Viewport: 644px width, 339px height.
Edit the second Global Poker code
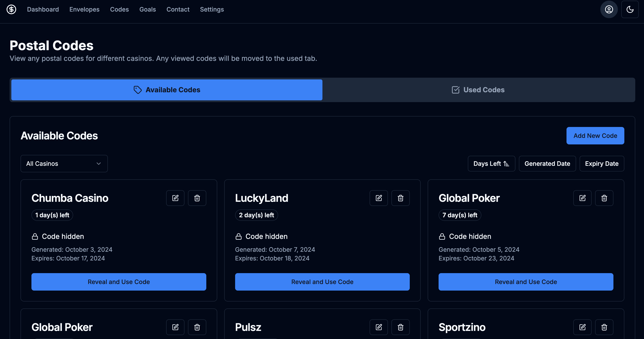click(175, 327)
